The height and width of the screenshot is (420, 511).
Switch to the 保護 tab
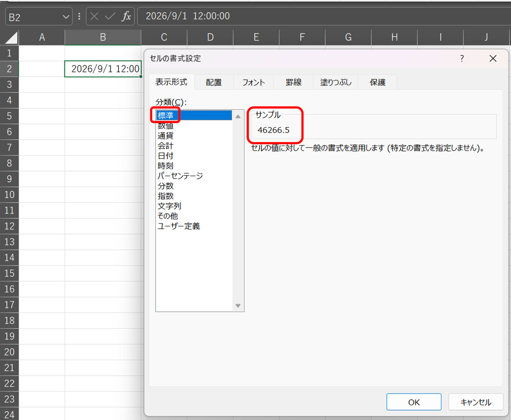coord(378,82)
